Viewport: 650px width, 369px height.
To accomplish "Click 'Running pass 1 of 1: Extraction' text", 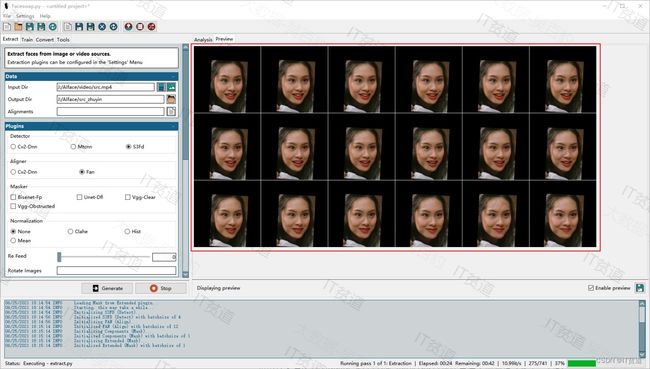I will pos(376,363).
